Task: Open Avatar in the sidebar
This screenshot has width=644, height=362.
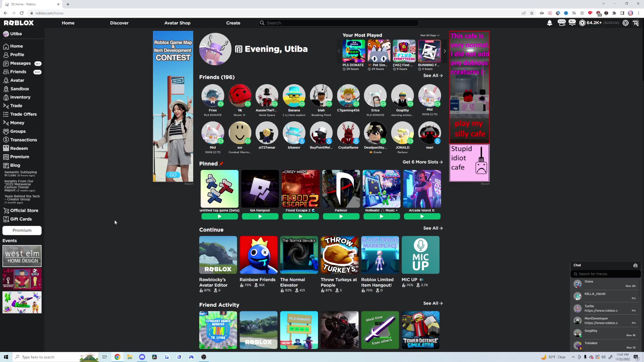Action: [13, 80]
